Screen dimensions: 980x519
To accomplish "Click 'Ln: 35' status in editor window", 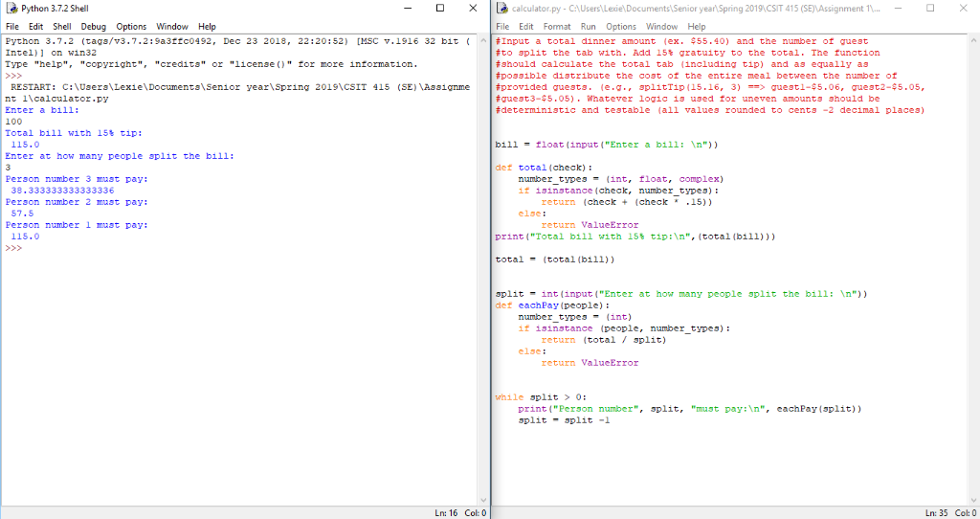I will (x=936, y=512).
